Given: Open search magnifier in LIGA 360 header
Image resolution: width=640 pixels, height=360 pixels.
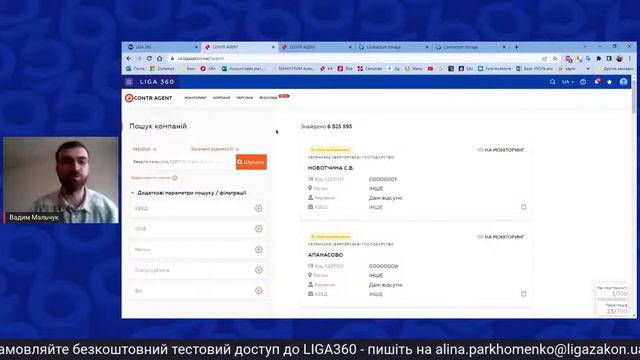Looking at the screenshot, I should point(552,82).
